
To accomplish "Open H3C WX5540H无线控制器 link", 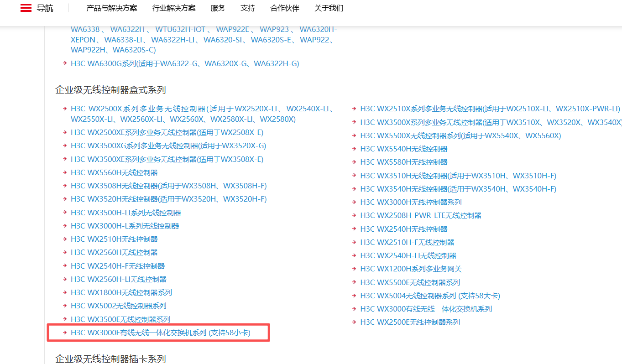I will pos(403,149).
